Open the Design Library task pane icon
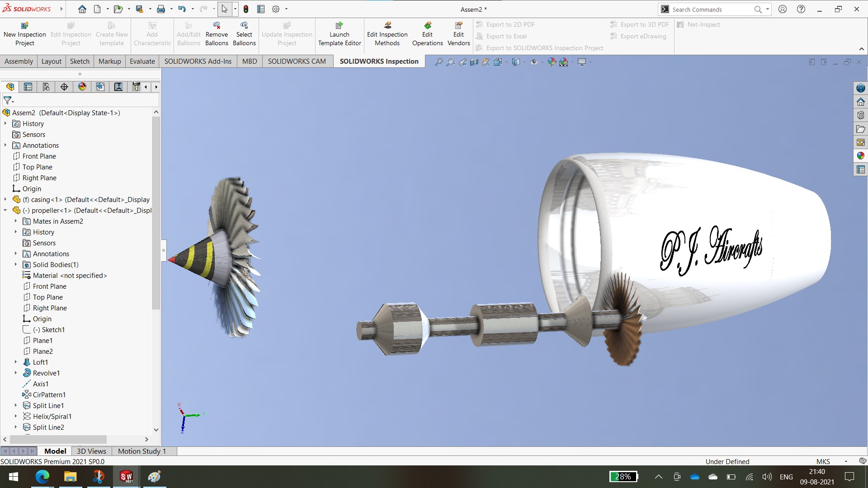Viewport: 868px width, 488px height. 861,115
